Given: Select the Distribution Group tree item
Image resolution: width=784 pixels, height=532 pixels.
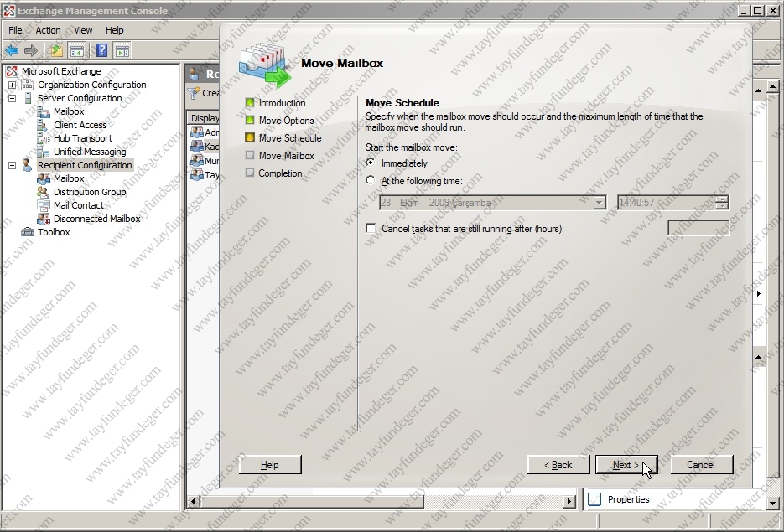Looking at the screenshot, I should tap(90, 192).
